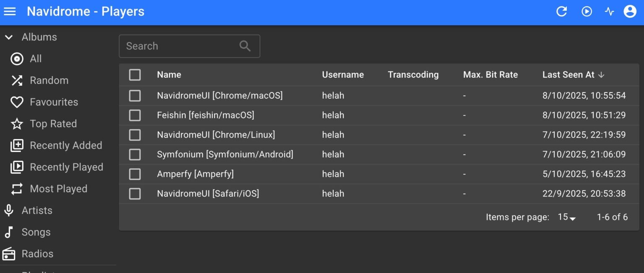Open activity status via the pulse icon
644x273 pixels.
coord(610,11)
